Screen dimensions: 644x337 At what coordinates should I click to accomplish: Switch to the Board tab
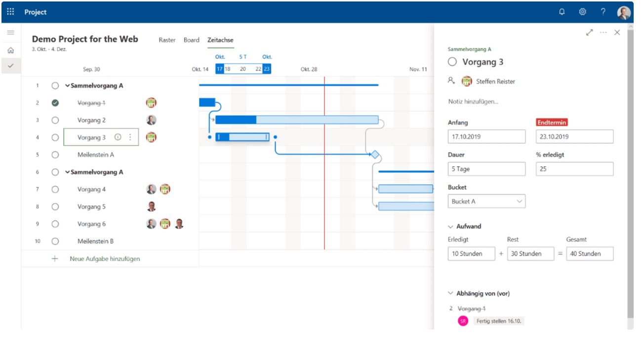coord(192,40)
